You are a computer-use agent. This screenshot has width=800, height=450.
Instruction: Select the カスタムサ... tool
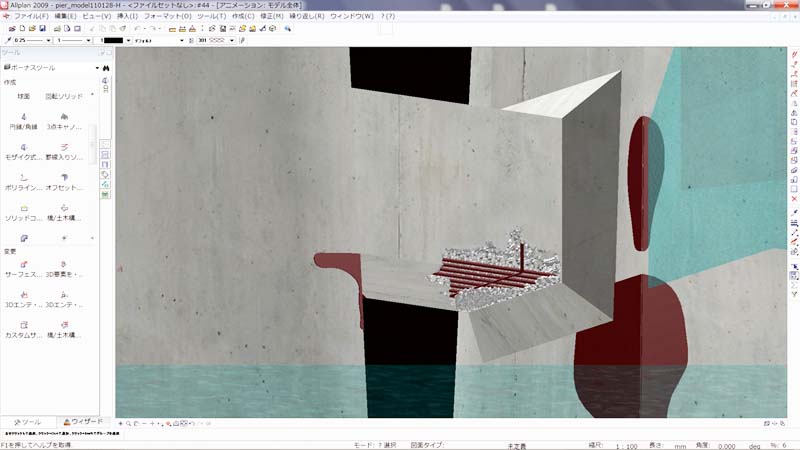click(x=23, y=331)
